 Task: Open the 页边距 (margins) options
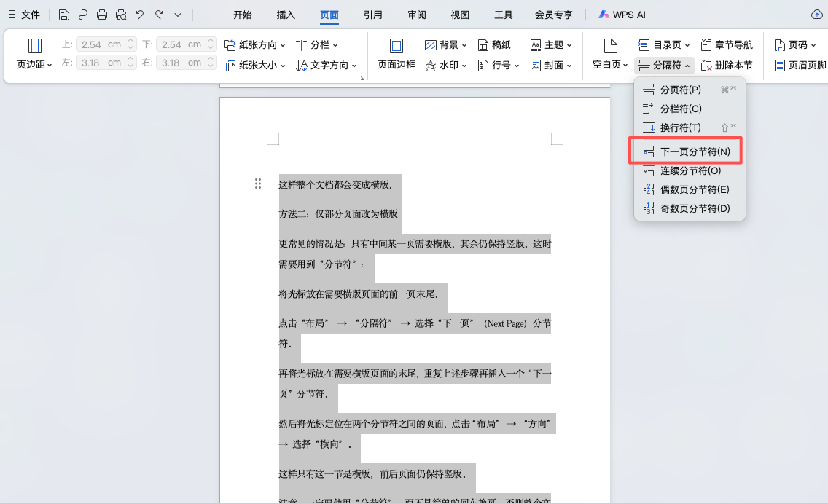34,64
